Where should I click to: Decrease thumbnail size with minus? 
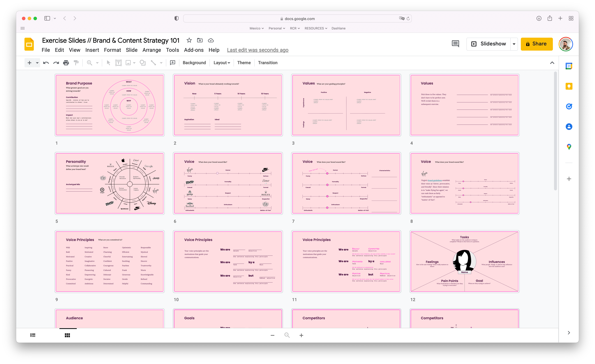(x=272, y=335)
